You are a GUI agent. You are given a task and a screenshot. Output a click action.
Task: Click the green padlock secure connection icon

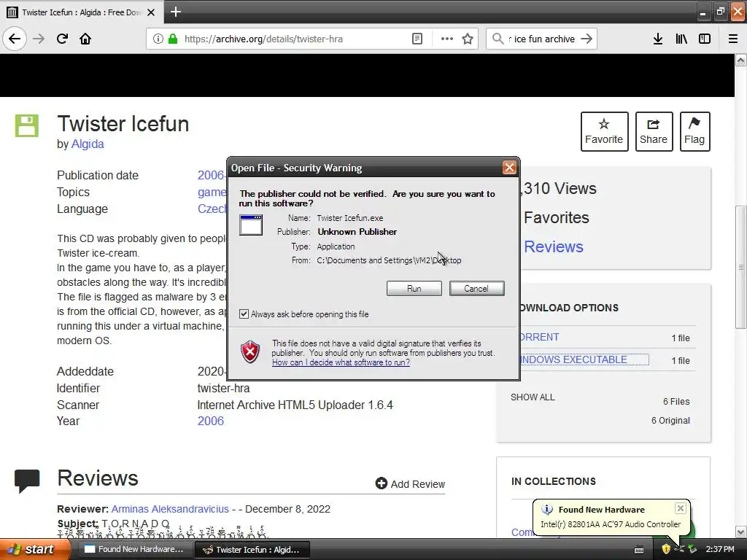pos(173,39)
